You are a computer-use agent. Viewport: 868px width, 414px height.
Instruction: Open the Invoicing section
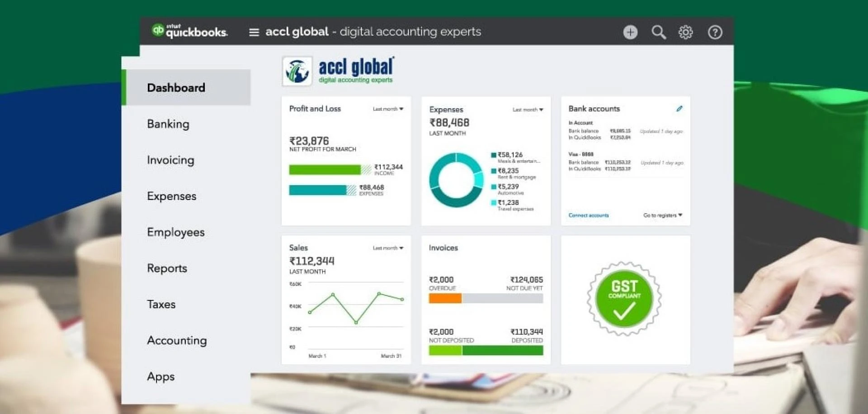pos(170,160)
